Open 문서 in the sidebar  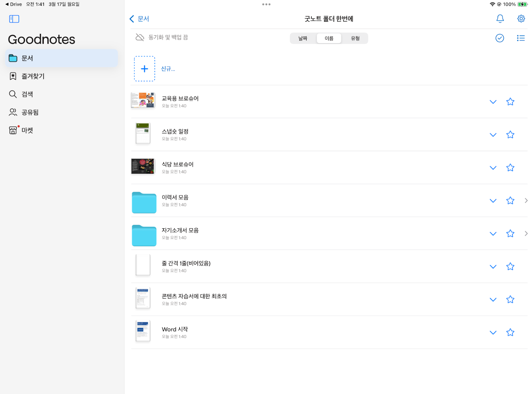coord(62,58)
